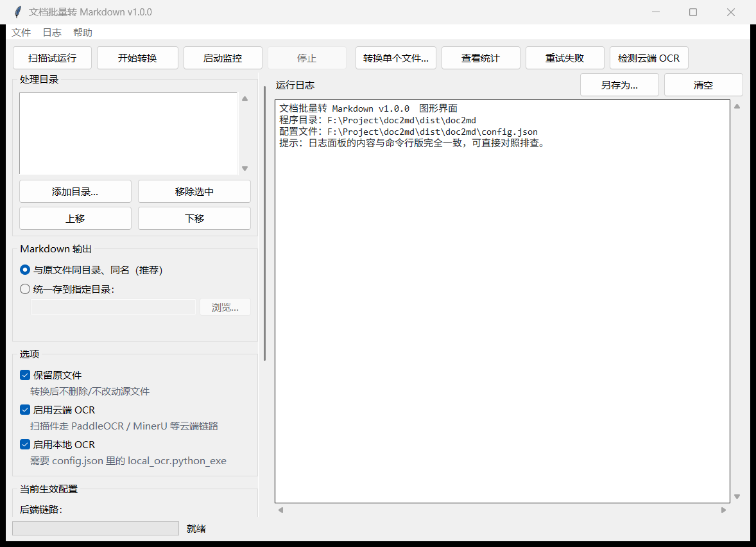Click the 检测云端 OCR button
Image resolution: width=756 pixels, height=547 pixels.
pos(649,58)
